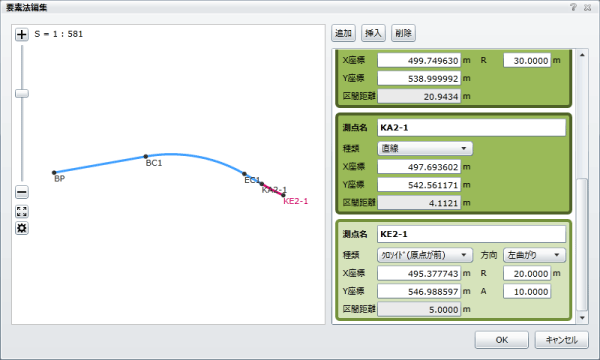
Task: Click the zoom slider handle
Action: [x=22, y=93]
